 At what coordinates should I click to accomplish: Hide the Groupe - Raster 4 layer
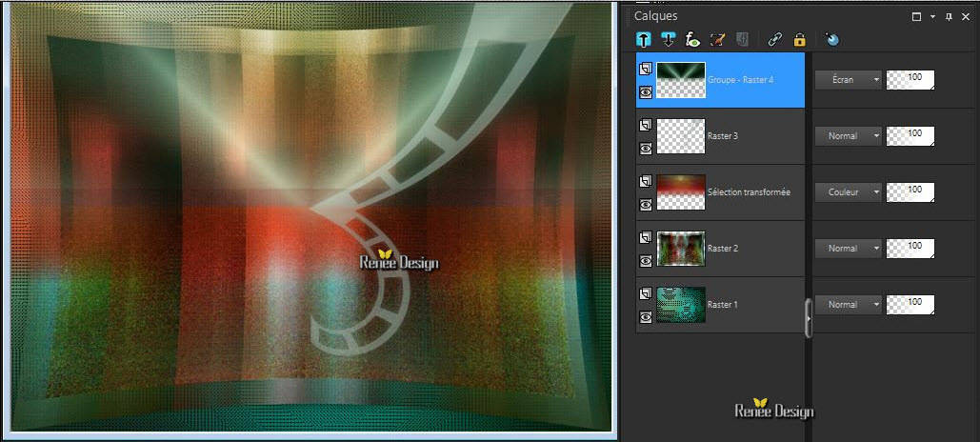tap(646, 92)
